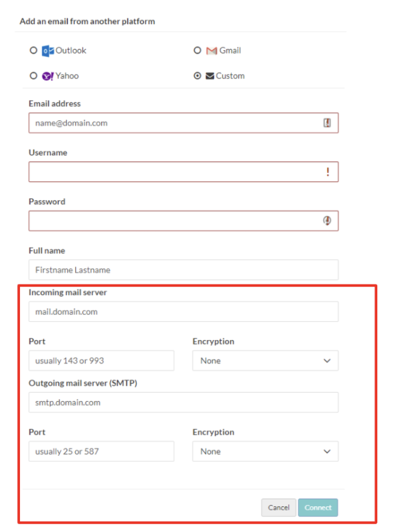Click the Gmail envelope logo
This screenshot has height=532, width=395.
click(211, 51)
